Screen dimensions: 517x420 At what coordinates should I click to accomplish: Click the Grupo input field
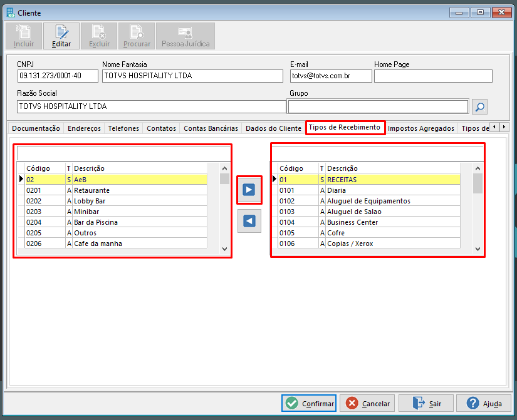378,107
